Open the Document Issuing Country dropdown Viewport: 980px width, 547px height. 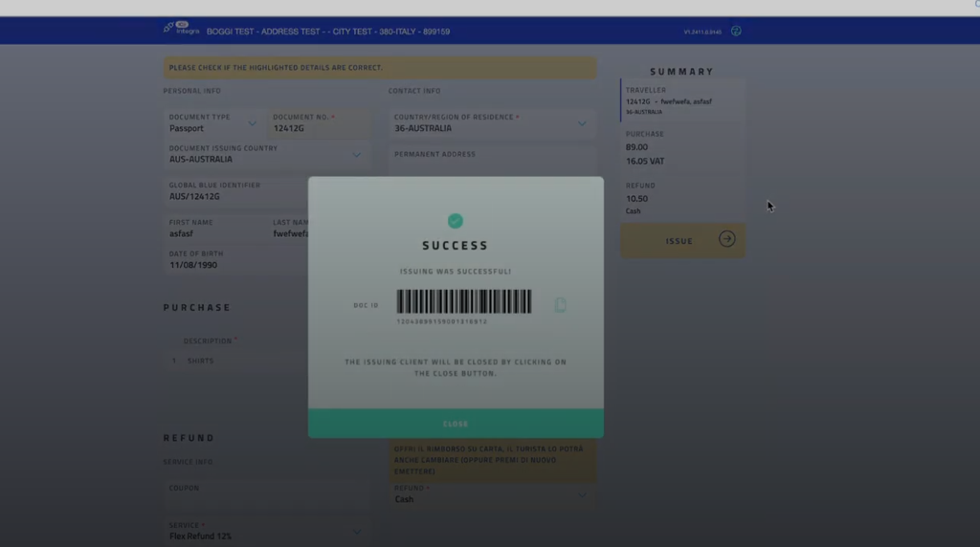coord(356,155)
